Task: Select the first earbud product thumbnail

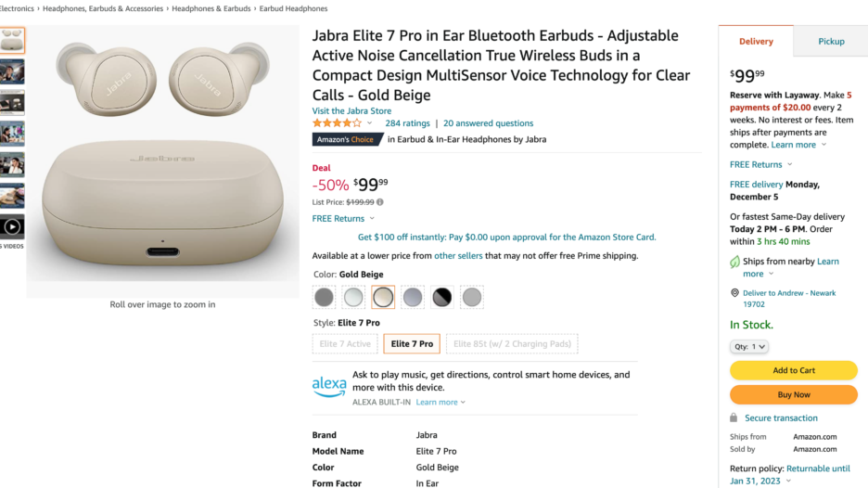Action: click(12, 40)
